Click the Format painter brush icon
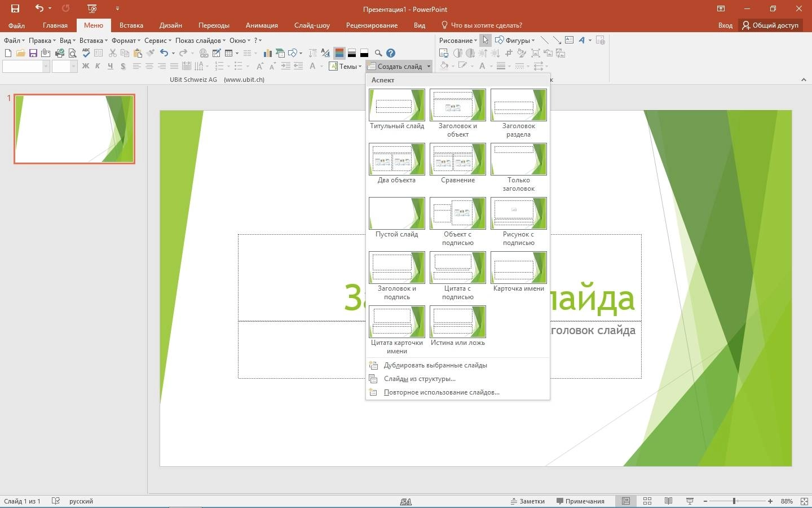This screenshot has width=812, height=508. (151, 53)
